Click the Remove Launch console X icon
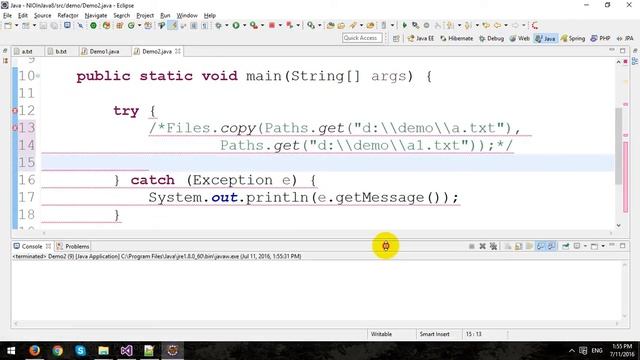The width and height of the screenshot is (640, 360). [x=482, y=246]
